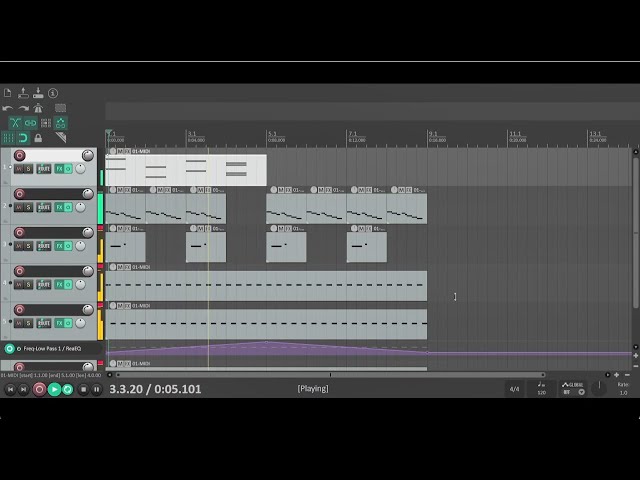Open routing for track 2
This screenshot has height=480, width=640.
pyautogui.click(x=44, y=207)
